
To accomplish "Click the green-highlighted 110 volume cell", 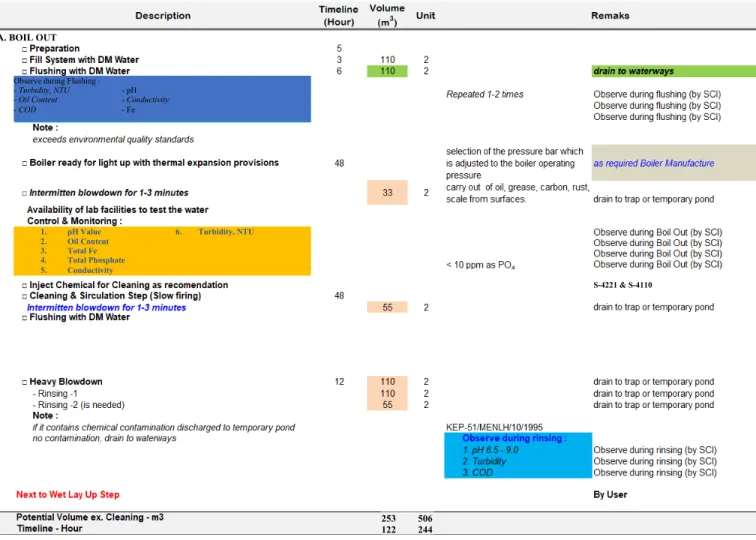I will point(387,71).
